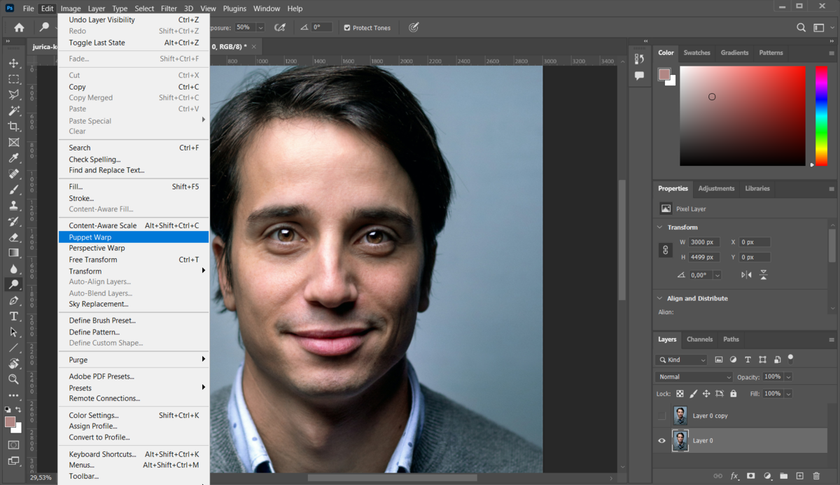Uncheck the Protect Tones checkbox
Viewport: 840px width, 485px height.
click(x=347, y=28)
